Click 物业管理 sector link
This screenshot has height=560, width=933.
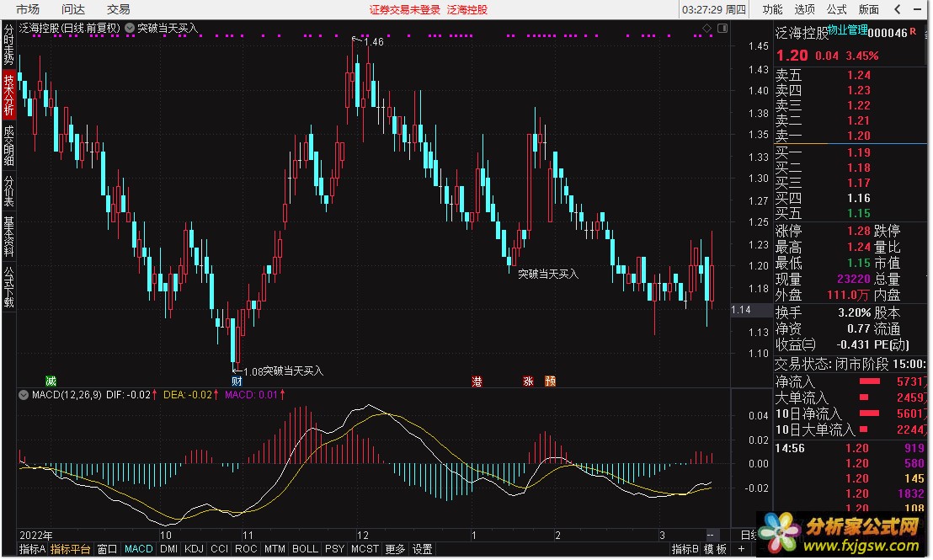pos(848,29)
